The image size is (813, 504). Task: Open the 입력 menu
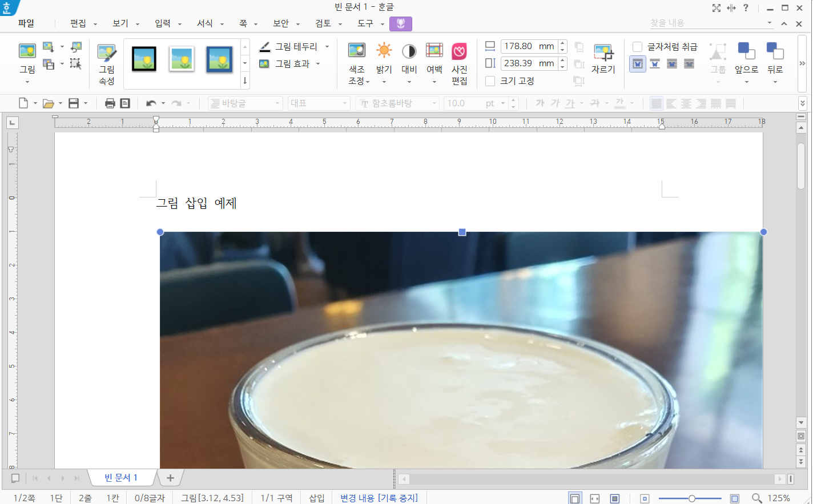pyautogui.click(x=163, y=23)
